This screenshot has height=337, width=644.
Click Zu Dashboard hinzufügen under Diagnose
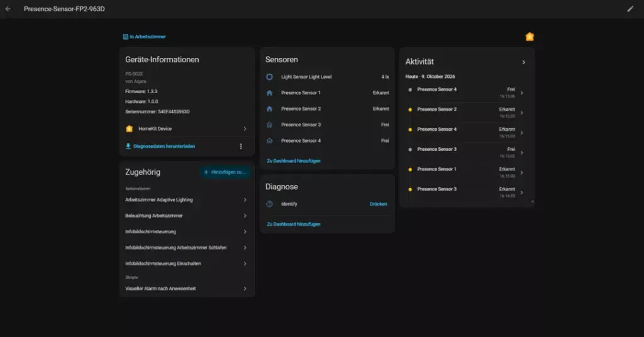[x=294, y=224]
